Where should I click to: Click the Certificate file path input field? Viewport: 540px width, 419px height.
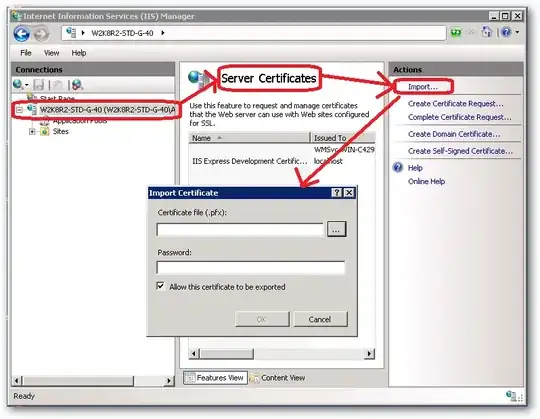[x=240, y=229]
